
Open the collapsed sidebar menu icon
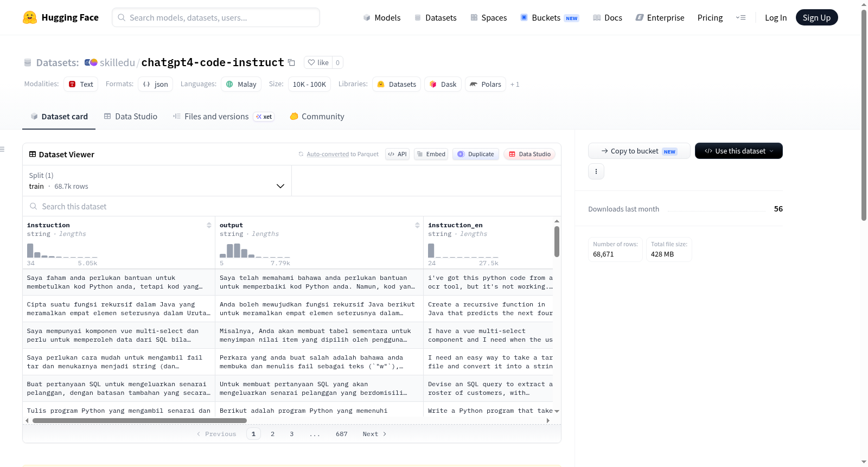2,149
